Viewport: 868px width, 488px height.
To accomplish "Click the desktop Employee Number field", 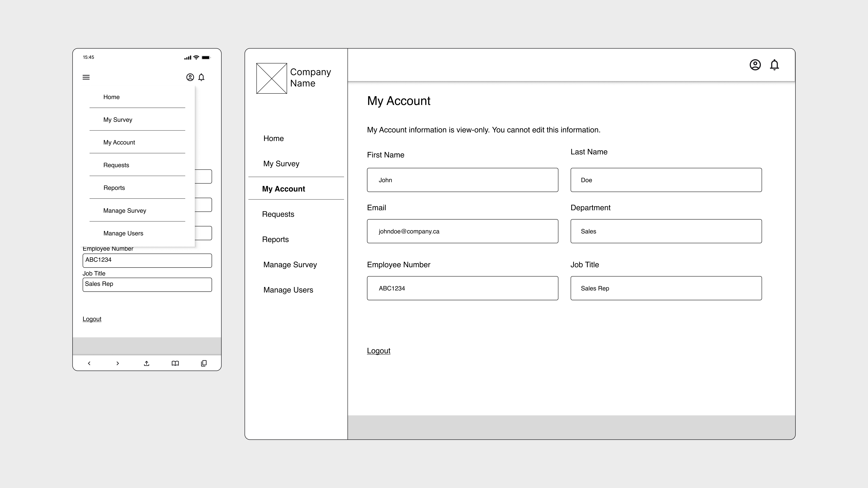I will [x=462, y=288].
